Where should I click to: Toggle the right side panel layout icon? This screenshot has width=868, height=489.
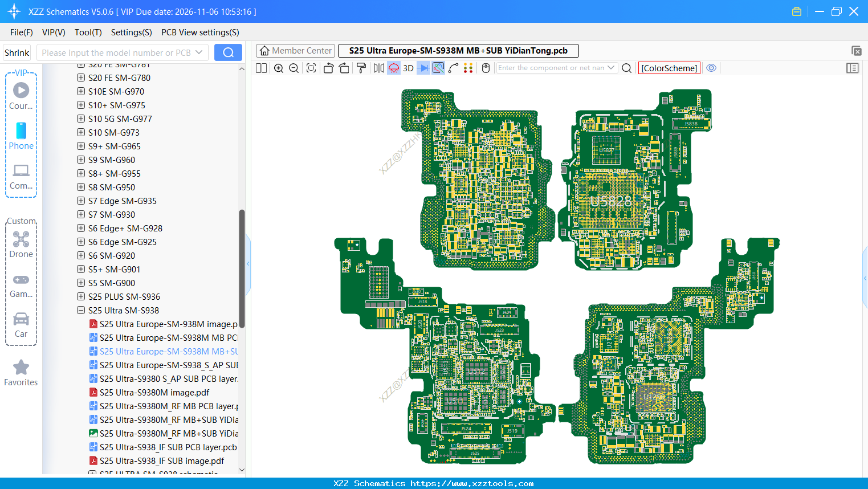853,68
